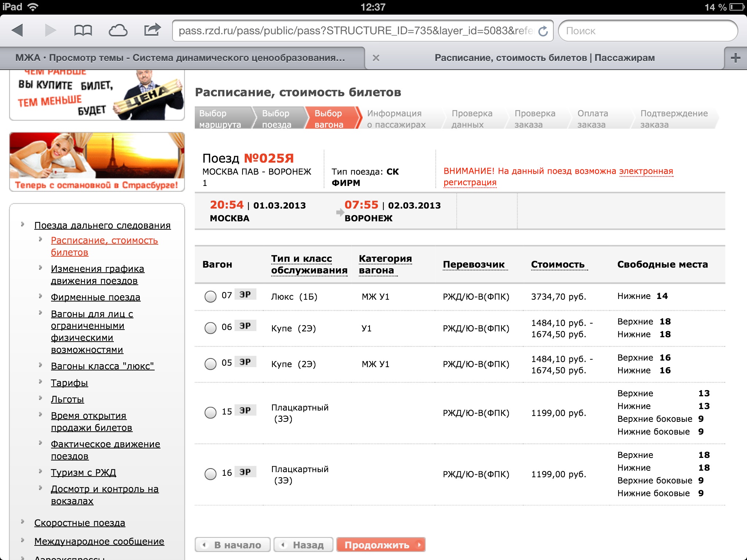Image resolution: width=747 pixels, height=560 pixels.
Task: Tap the Поиск search field
Action: [647, 31]
